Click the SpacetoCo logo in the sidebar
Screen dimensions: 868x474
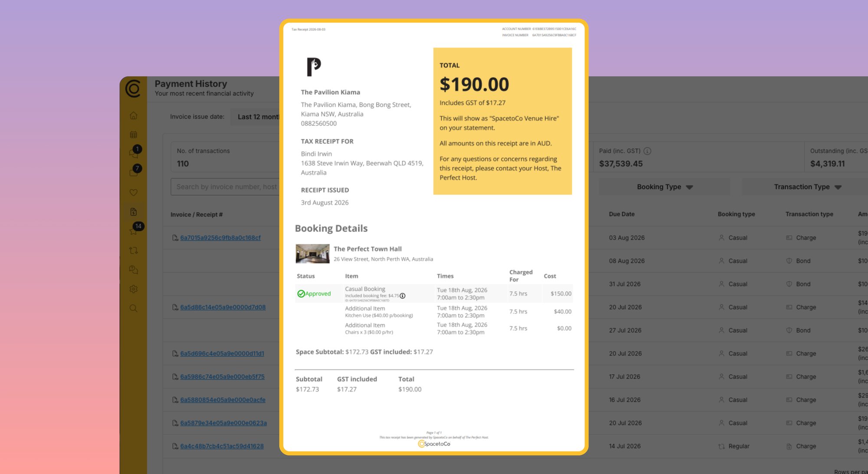[133, 89]
